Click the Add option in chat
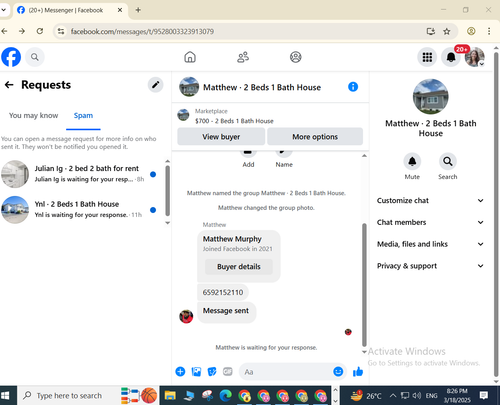Screen dimensions: 500x405 coord(248,159)
